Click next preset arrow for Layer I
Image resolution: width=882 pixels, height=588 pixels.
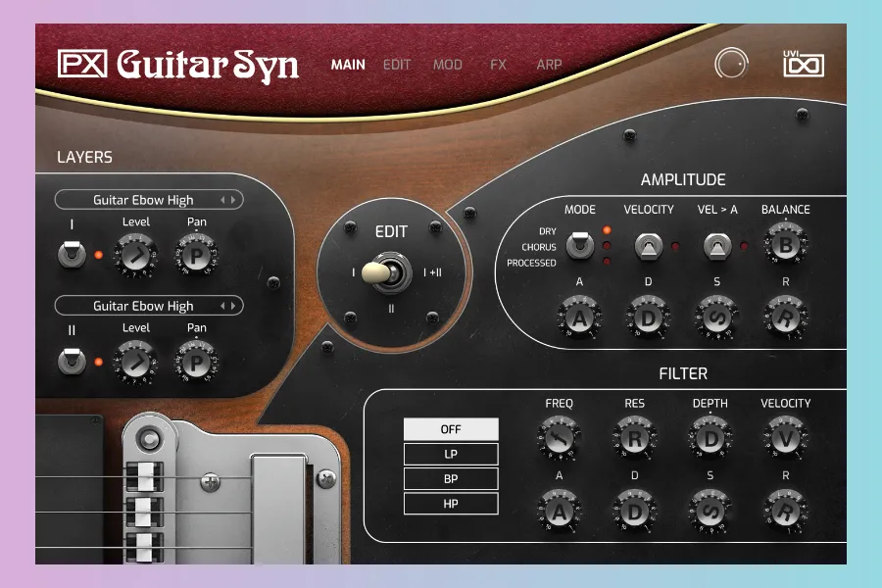(x=233, y=200)
